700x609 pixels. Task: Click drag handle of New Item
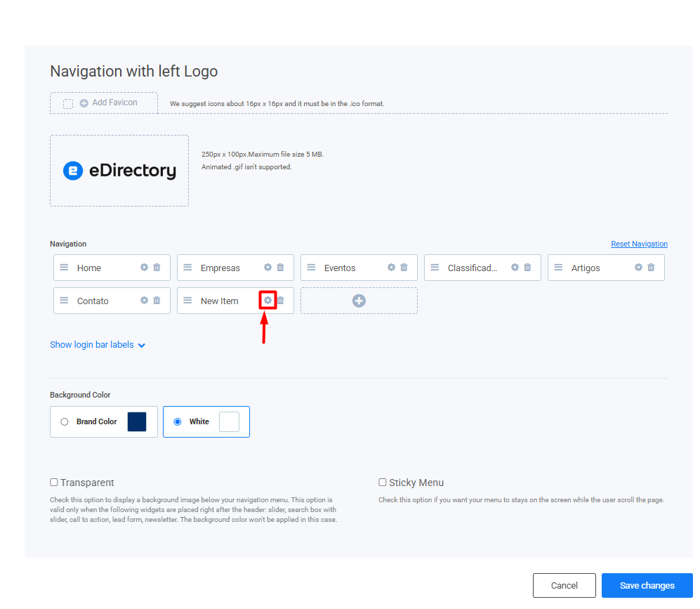pyautogui.click(x=188, y=301)
